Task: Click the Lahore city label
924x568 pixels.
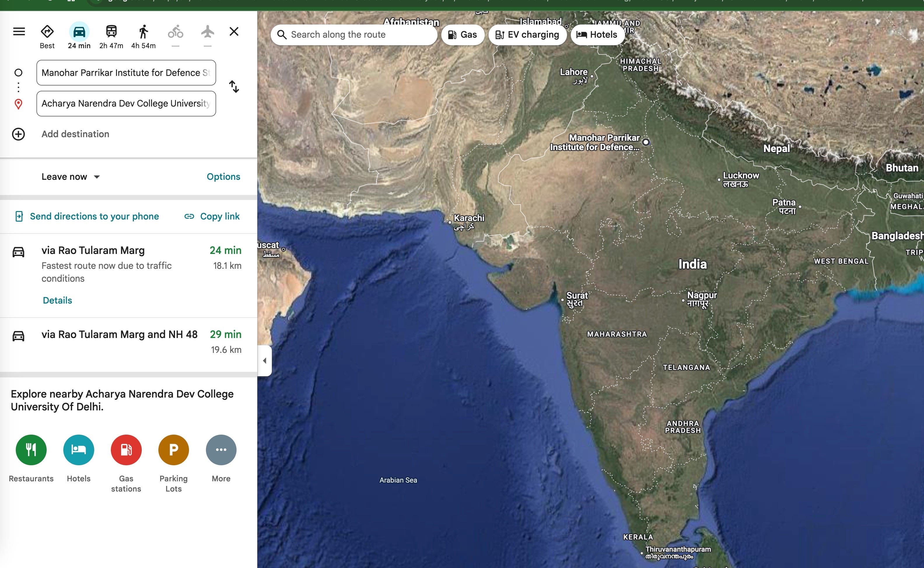Action: click(574, 76)
